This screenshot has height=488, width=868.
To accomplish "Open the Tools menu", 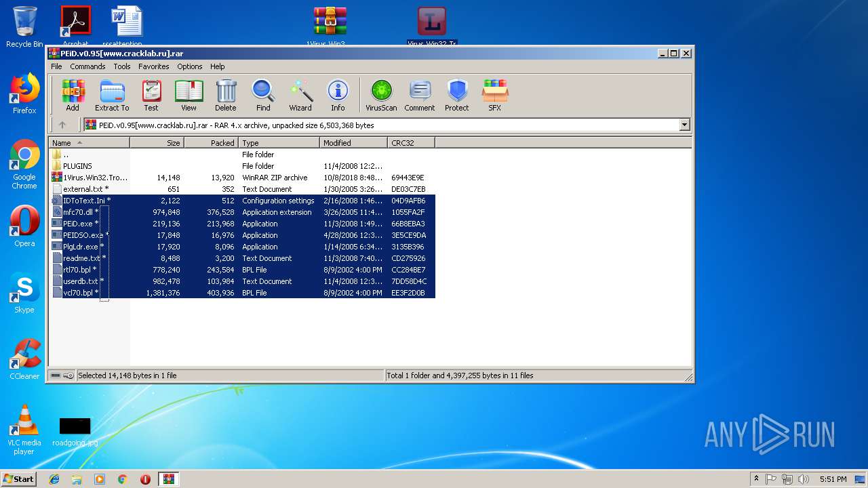I will click(122, 66).
